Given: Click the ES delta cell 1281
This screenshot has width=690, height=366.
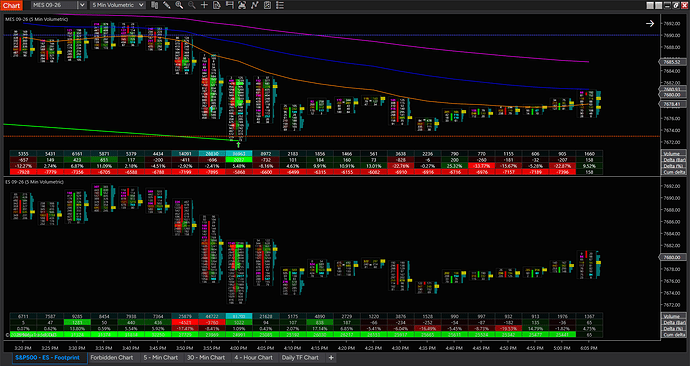Looking at the screenshot, I should click(77, 322).
